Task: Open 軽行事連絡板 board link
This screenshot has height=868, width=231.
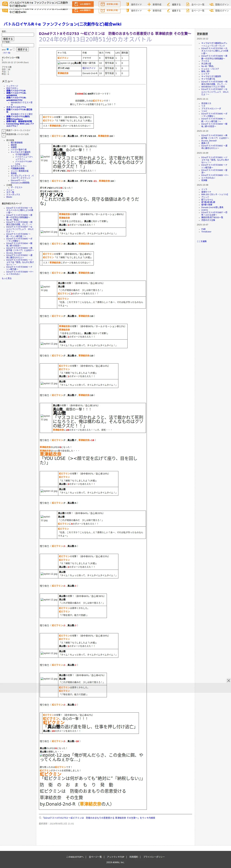Action: tap(17, 142)
